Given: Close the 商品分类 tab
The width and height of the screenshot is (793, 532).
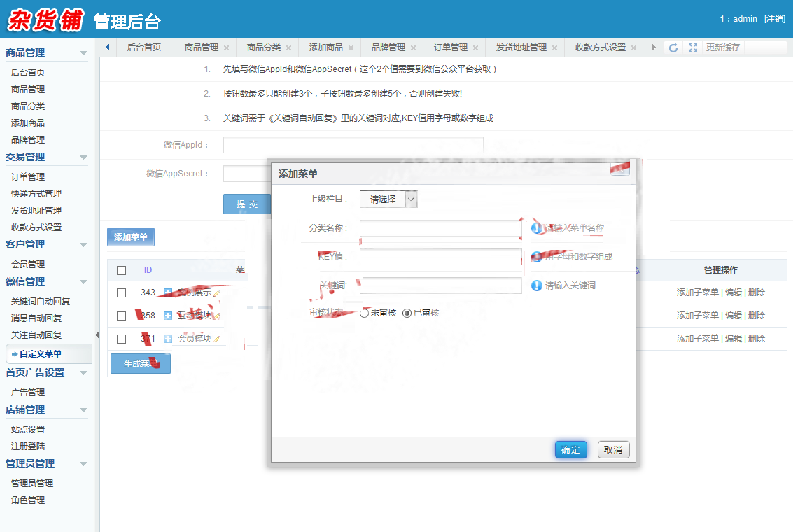Looking at the screenshot, I should coord(289,48).
